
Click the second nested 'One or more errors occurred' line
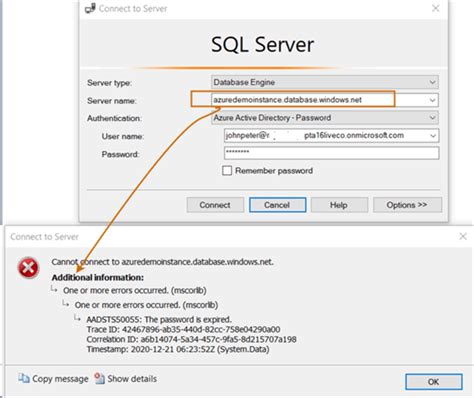pos(146,305)
